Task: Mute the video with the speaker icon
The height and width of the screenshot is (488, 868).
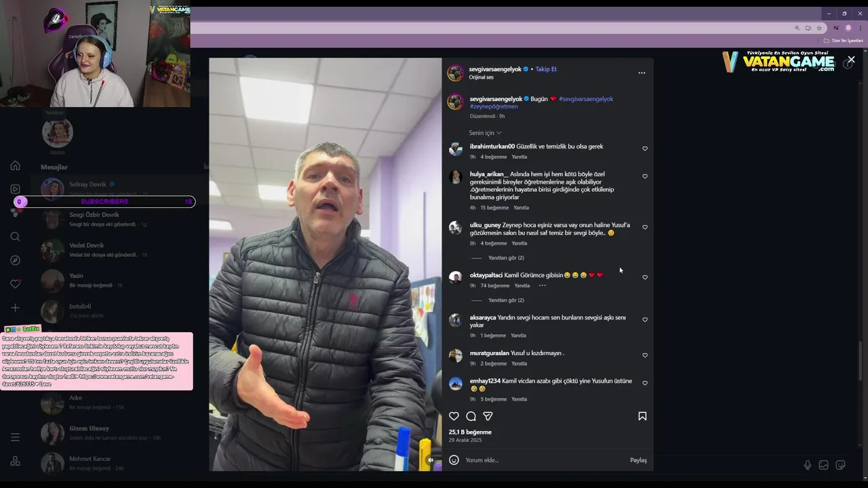Action: (x=430, y=460)
